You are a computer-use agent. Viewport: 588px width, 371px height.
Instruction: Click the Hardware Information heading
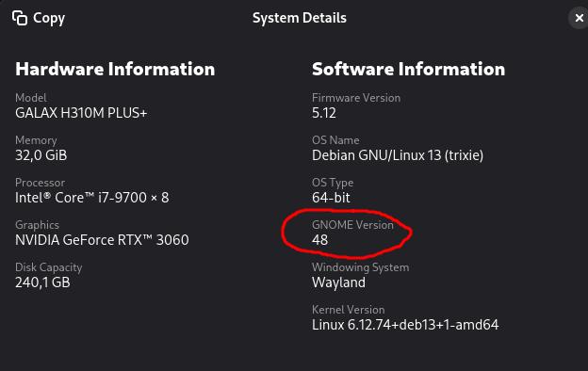point(115,70)
